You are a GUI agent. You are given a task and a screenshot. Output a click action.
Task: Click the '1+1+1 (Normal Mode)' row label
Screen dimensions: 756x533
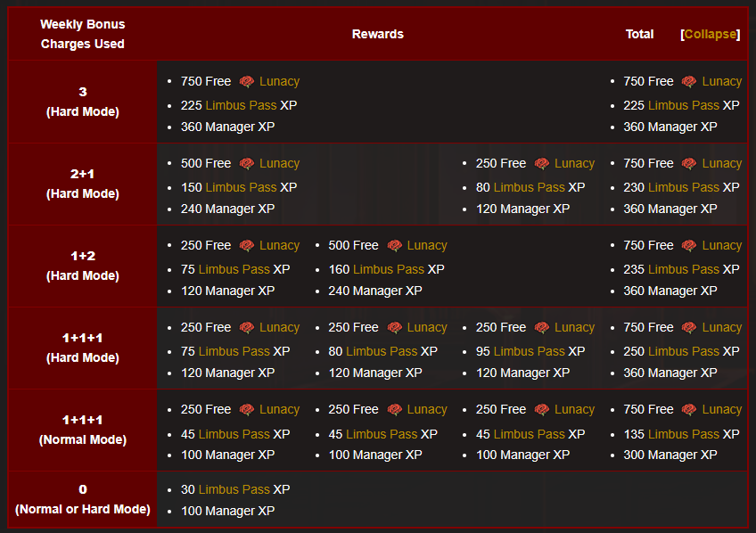pos(82,430)
